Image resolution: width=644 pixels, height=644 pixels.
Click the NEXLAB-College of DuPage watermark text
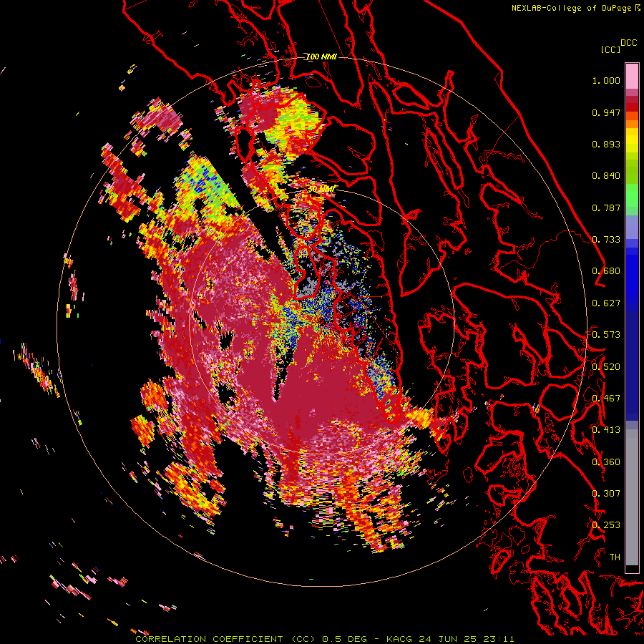click(573, 8)
